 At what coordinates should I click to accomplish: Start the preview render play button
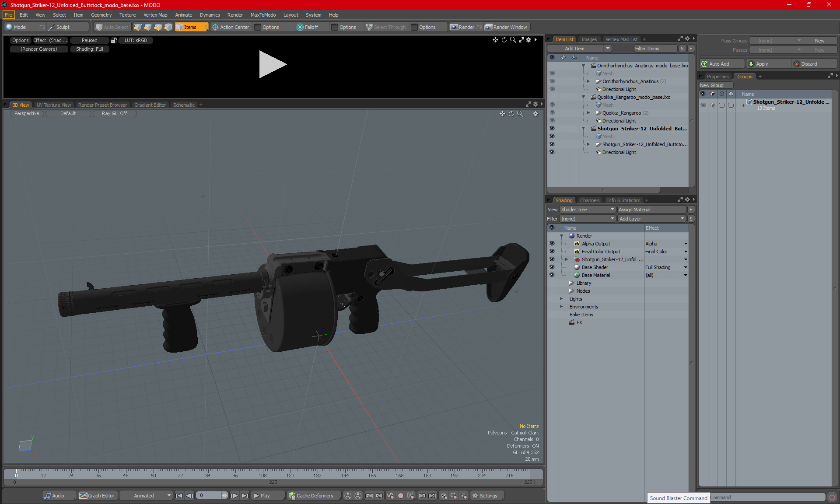click(x=272, y=64)
